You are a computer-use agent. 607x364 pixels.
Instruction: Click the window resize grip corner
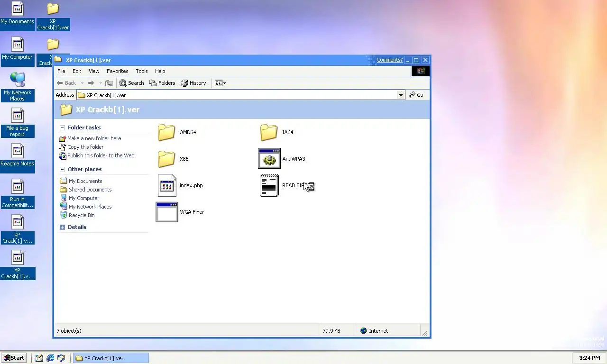click(425, 333)
